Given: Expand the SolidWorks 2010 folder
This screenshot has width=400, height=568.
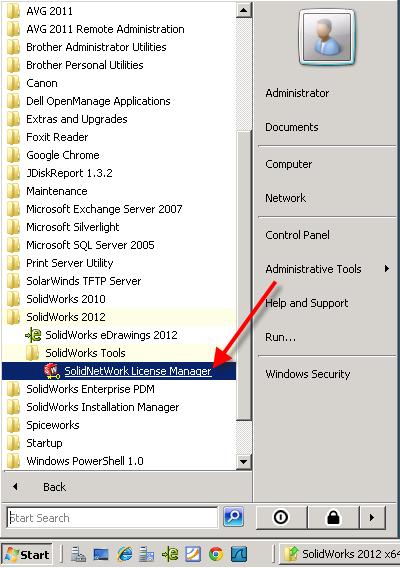Looking at the screenshot, I should coord(119,299).
